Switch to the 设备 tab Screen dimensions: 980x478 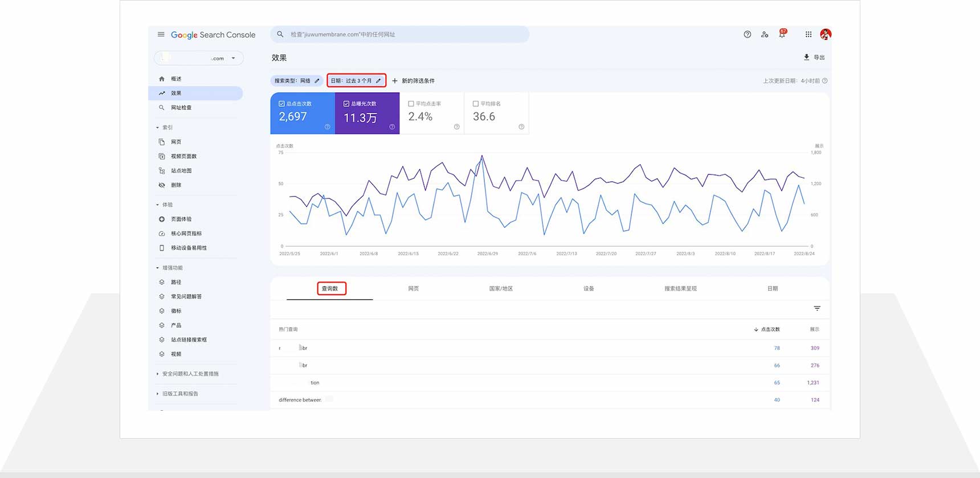point(589,289)
